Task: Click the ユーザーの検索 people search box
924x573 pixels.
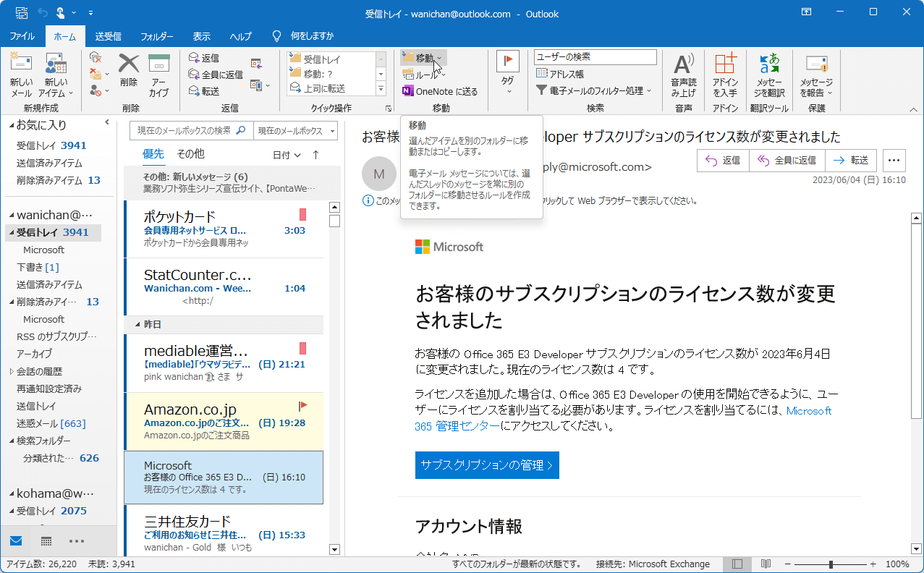Action: (x=595, y=57)
